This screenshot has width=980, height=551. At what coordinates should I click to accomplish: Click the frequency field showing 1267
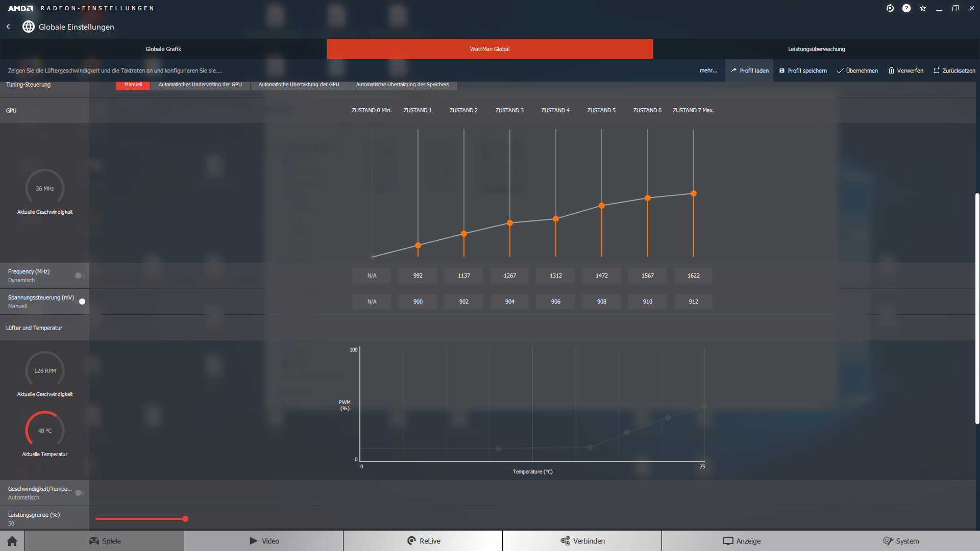pos(510,275)
